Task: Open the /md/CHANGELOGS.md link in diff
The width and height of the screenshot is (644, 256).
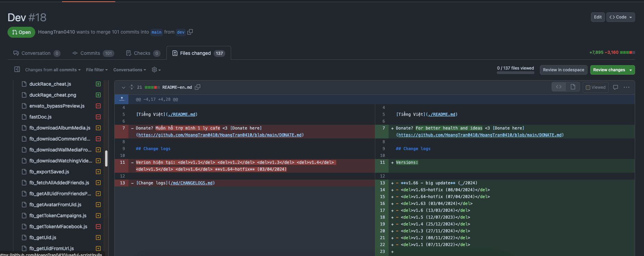Action: 191,183
